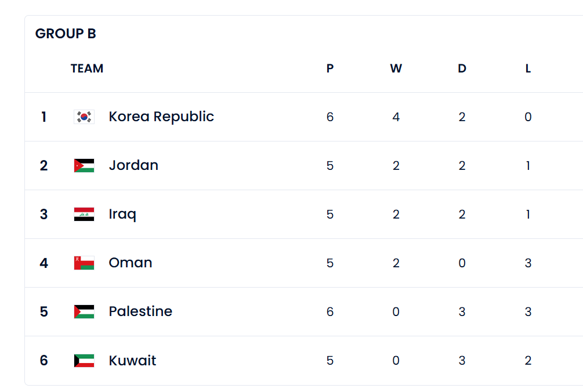The image size is (583, 392).
Task: Click Korea Republic's wins value 4
Action: (x=396, y=117)
